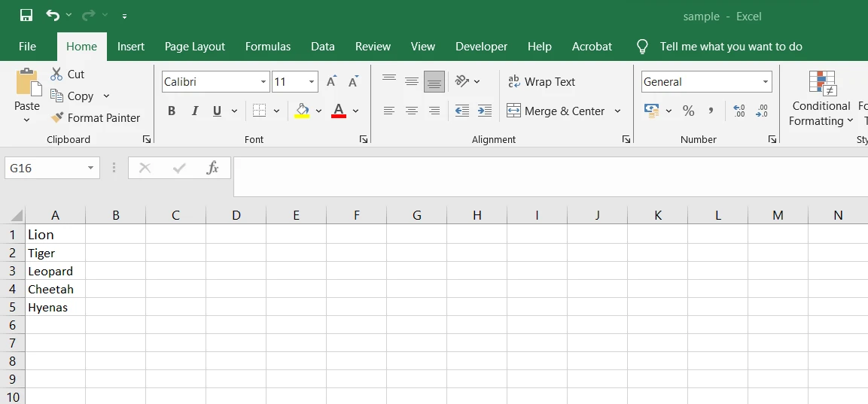Open the font name Calibri dropdown
This screenshot has height=404, width=868.
point(263,82)
